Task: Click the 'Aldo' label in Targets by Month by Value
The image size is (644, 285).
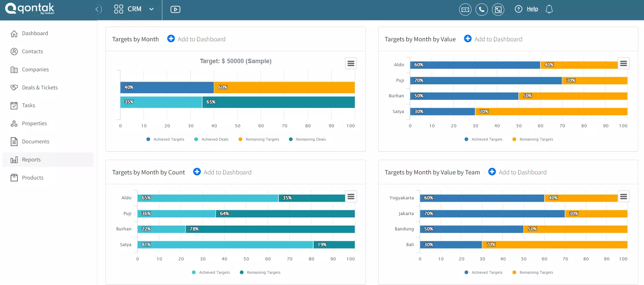Action: (399, 65)
